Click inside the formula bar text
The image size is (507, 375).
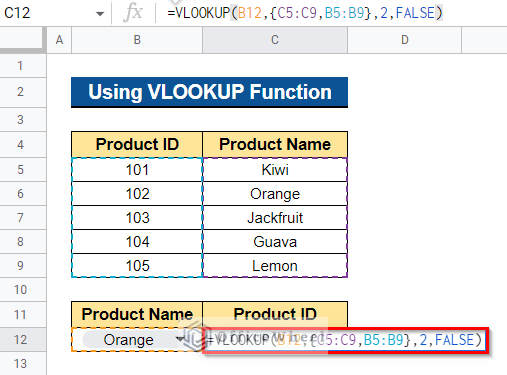click(x=305, y=13)
